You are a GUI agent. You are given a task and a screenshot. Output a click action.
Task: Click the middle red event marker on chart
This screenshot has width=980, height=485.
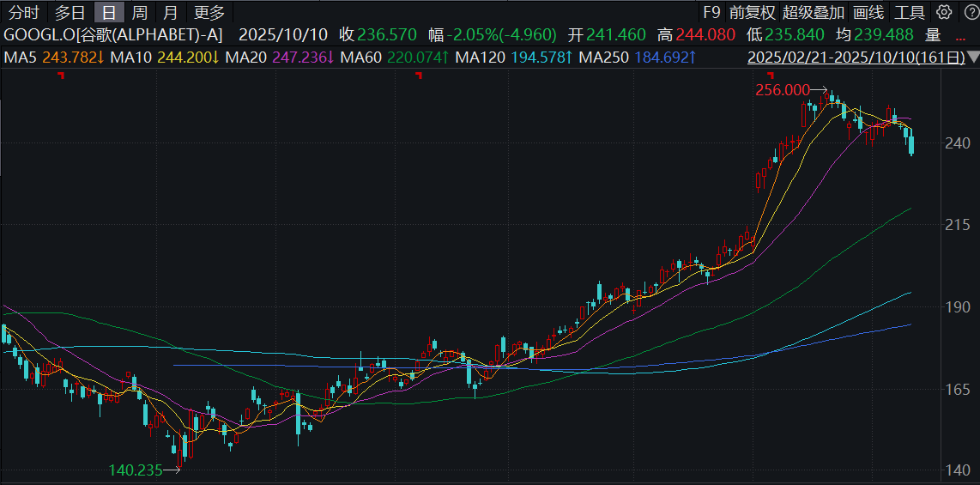pos(419,76)
